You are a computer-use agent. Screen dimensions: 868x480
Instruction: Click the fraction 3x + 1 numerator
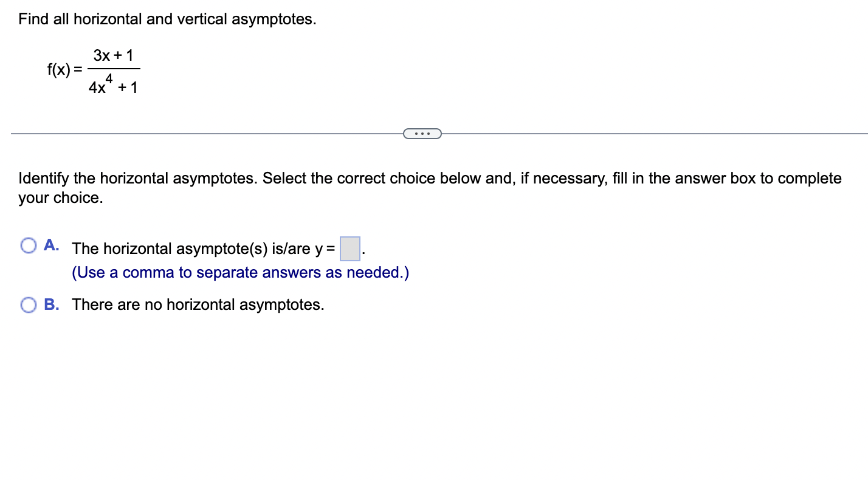pyautogui.click(x=113, y=55)
